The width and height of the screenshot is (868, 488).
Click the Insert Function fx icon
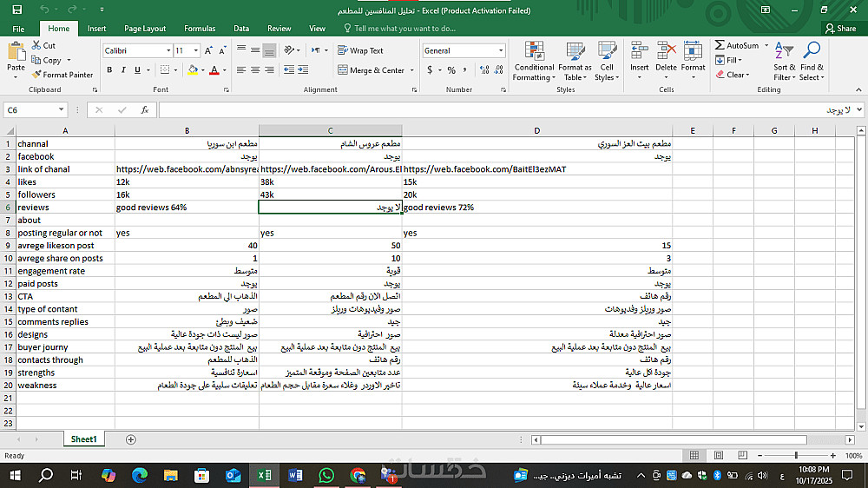pyautogui.click(x=144, y=110)
